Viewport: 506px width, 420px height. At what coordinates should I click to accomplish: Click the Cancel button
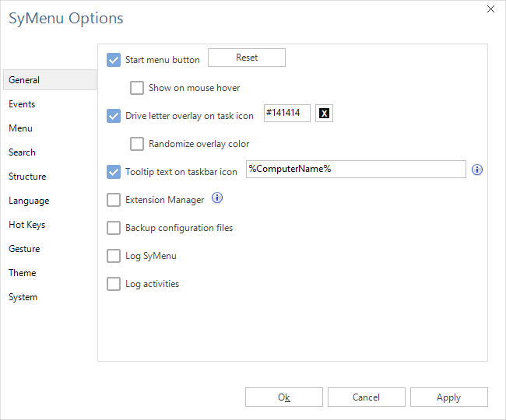(x=367, y=397)
